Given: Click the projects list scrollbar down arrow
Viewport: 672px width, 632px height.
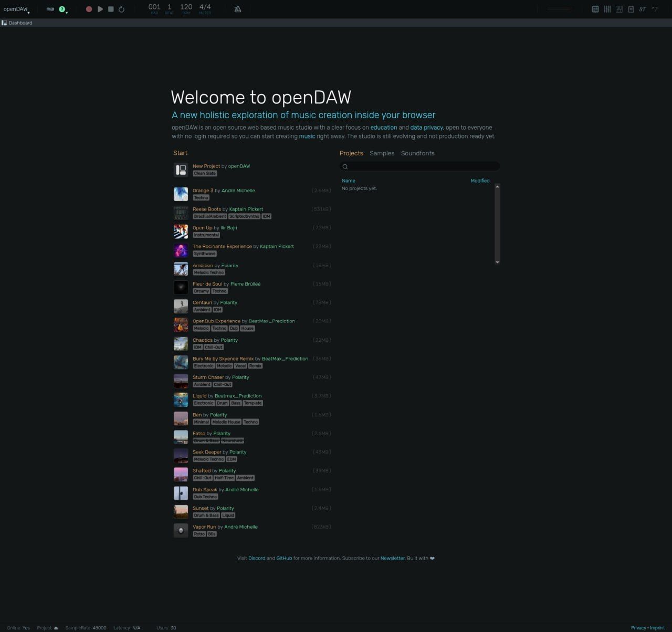Looking at the screenshot, I should click(497, 262).
